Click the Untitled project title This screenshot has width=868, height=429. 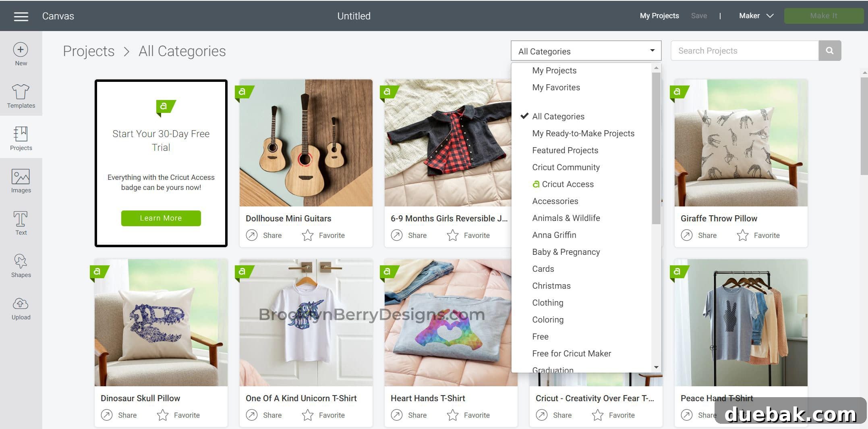point(354,16)
